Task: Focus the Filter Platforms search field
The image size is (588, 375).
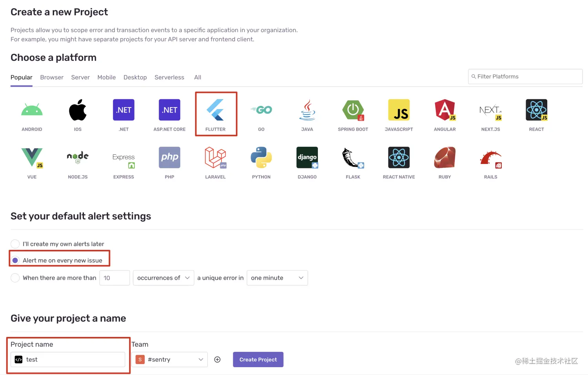Action: point(525,76)
